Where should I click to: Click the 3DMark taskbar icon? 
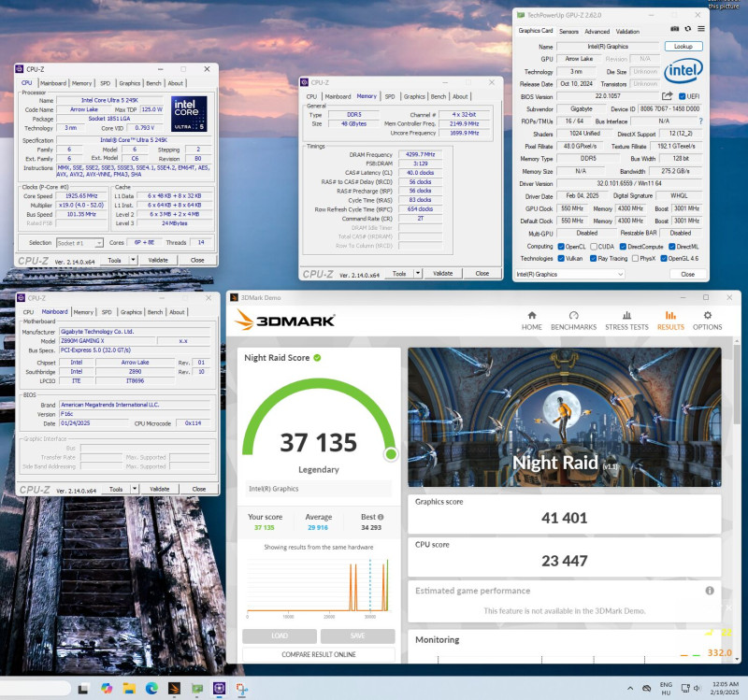(174, 689)
